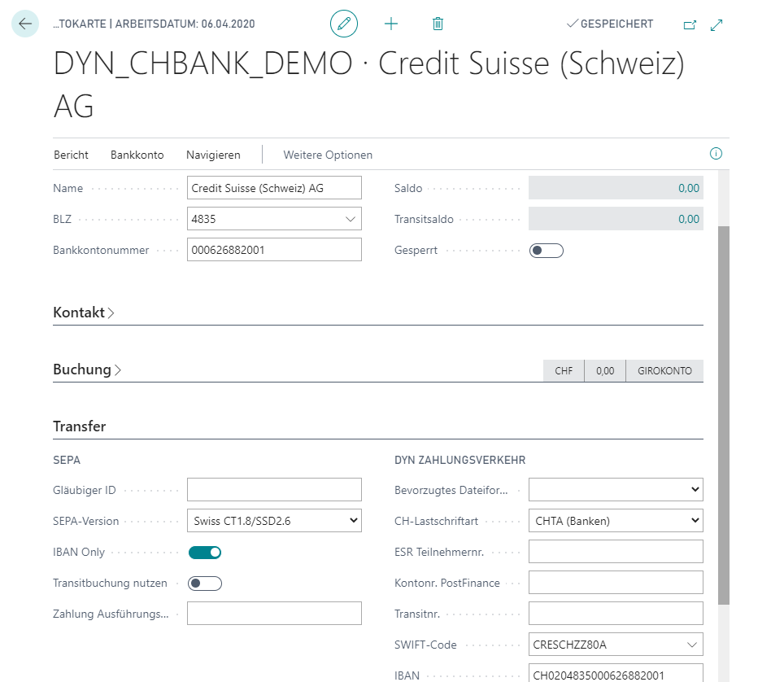The height and width of the screenshot is (682, 784).
Task: Click the plus icon to create new
Action: 391,24
